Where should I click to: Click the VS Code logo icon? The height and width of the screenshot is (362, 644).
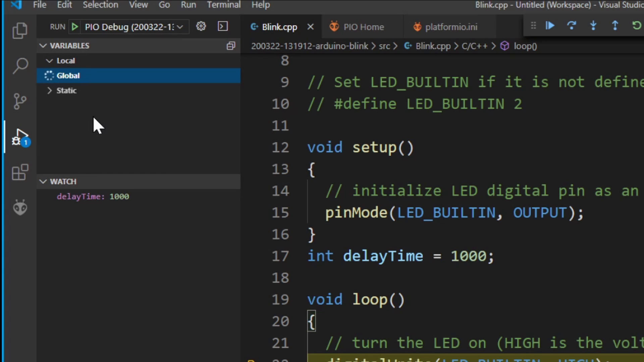[x=16, y=5]
